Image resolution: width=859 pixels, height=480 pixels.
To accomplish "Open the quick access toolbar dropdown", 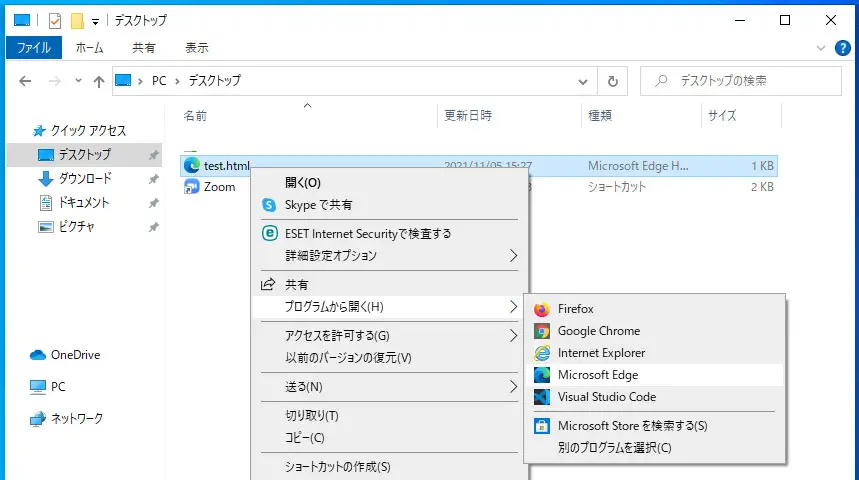I will pyautogui.click(x=95, y=22).
